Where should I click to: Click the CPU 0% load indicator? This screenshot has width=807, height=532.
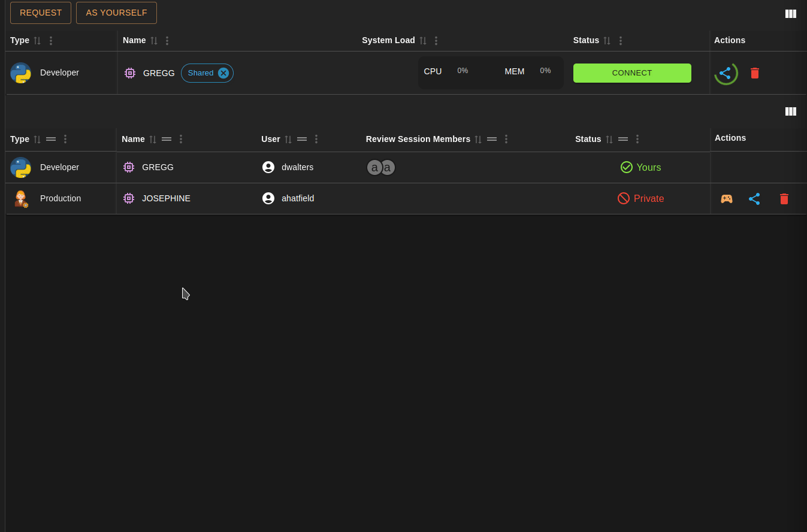tap(446, 71)
